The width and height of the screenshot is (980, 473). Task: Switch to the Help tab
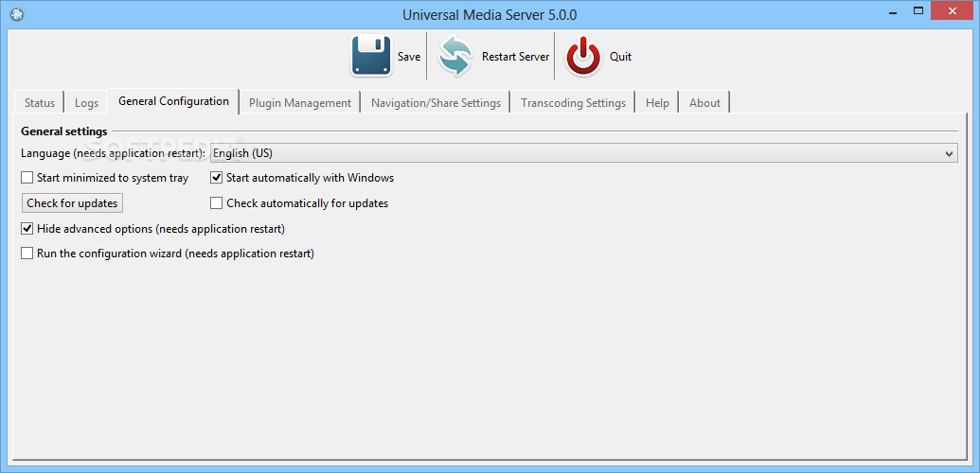tap(657, 103)
